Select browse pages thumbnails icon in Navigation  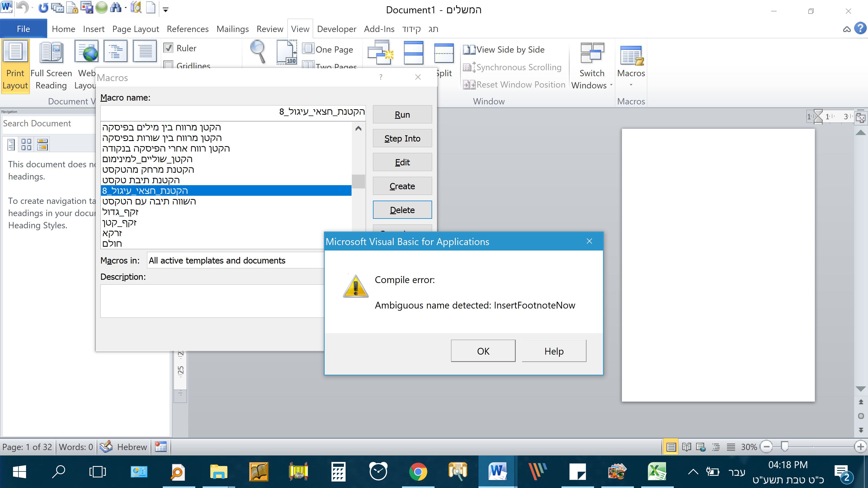tap(26, 145)
